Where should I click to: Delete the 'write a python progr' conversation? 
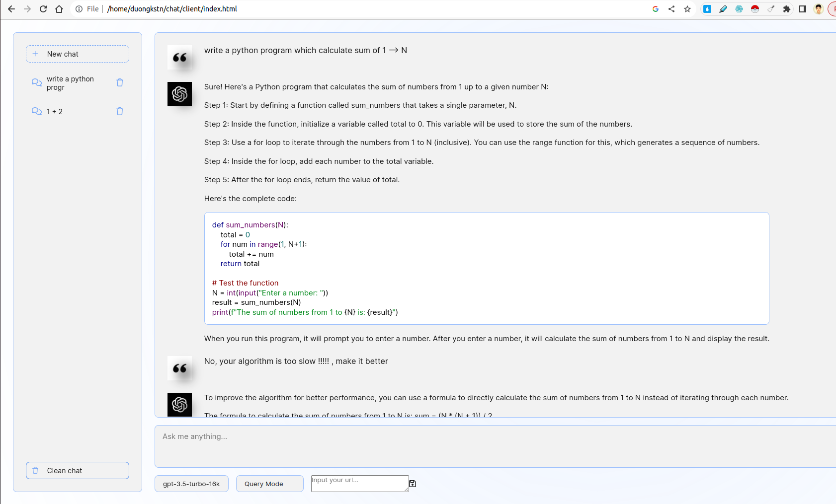[x=120, y=82]
